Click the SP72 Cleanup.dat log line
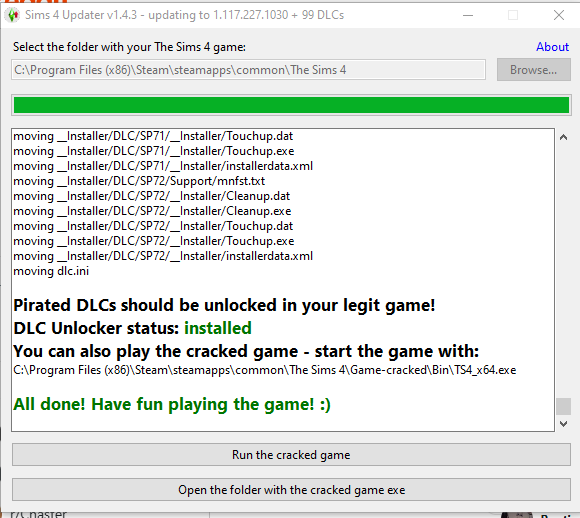580x518 pixels. point(152,196)
